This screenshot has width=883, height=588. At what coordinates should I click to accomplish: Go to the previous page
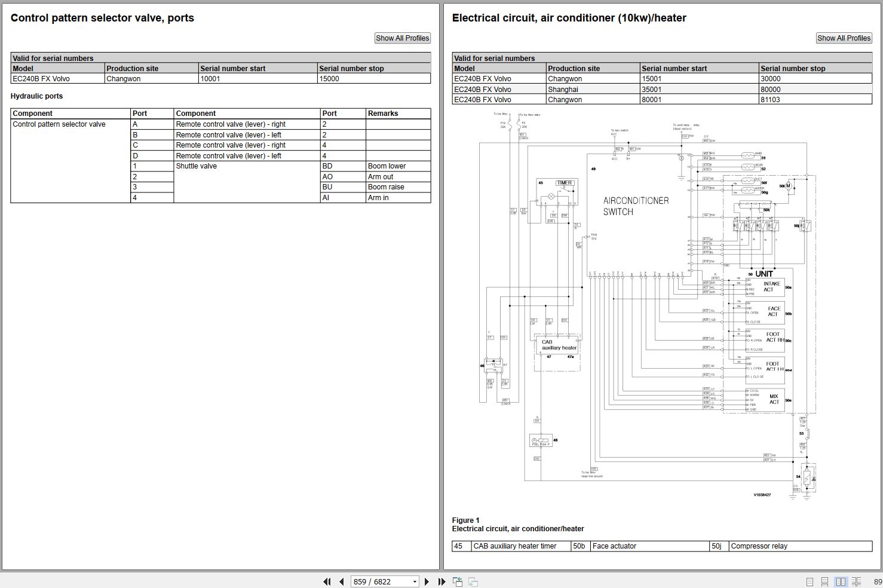pyautogui.click(x=341, y=581)
